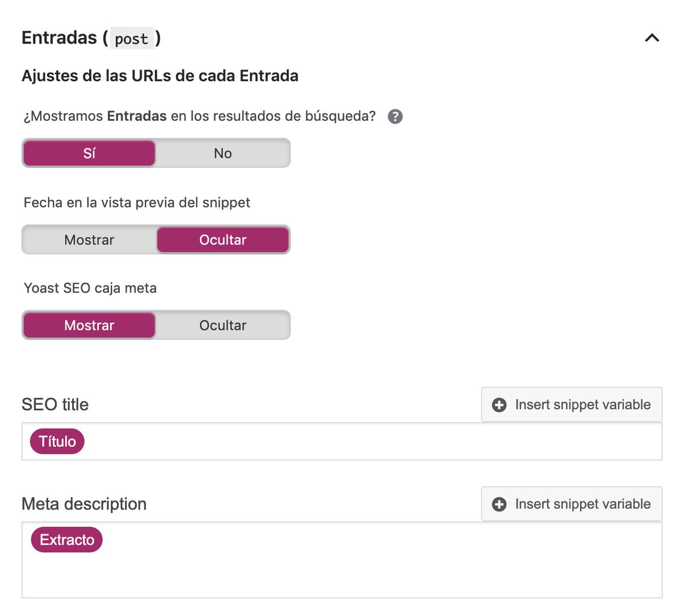This screenshot has width=681, height=616.
Task: Choose No for Entradas in search results
Action: 222,153
